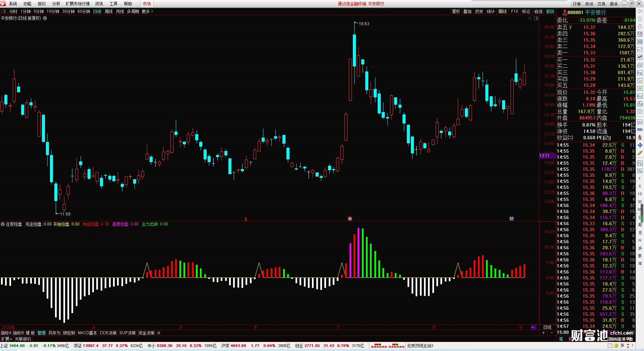Open the 行情 quotes button at top right
This screenshot has width=644, height=351.
(x=577, y=4)
